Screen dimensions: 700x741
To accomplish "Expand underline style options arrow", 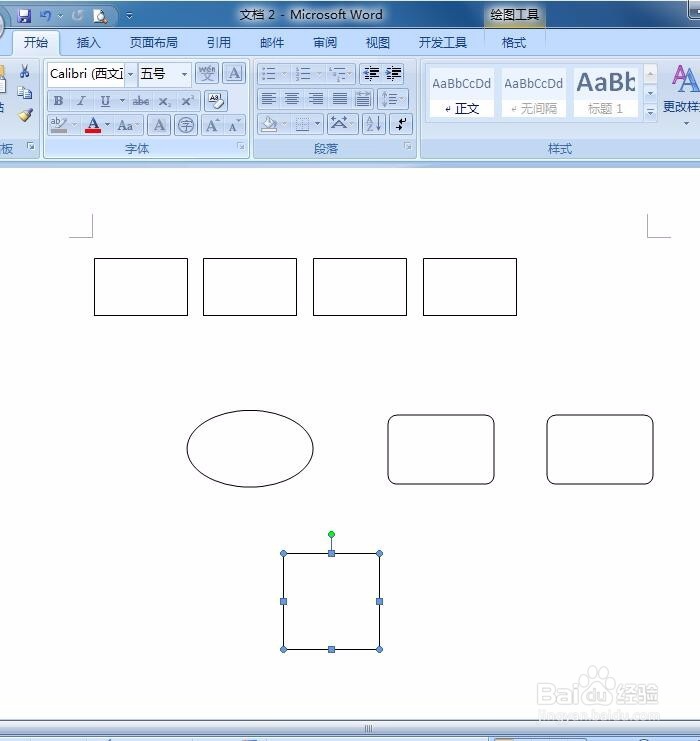I will click(122, 101).
